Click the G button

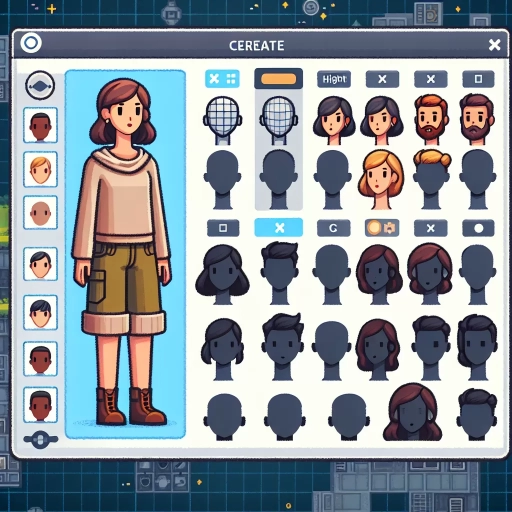click(334, 228)
